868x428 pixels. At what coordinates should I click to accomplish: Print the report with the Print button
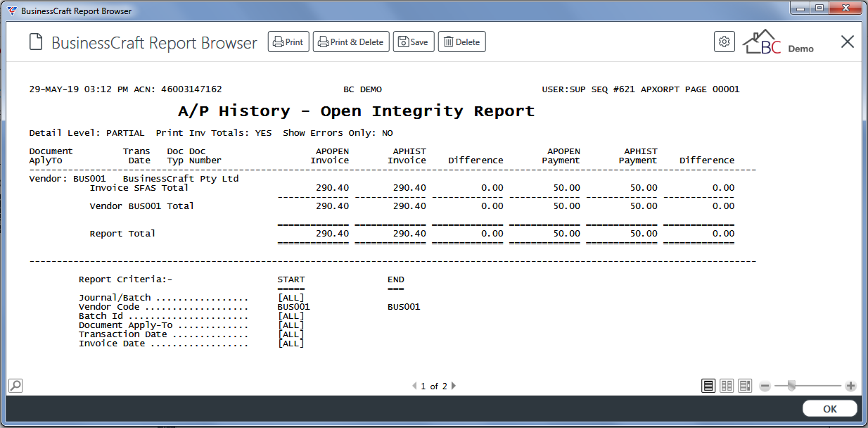(x=288, y=42)
